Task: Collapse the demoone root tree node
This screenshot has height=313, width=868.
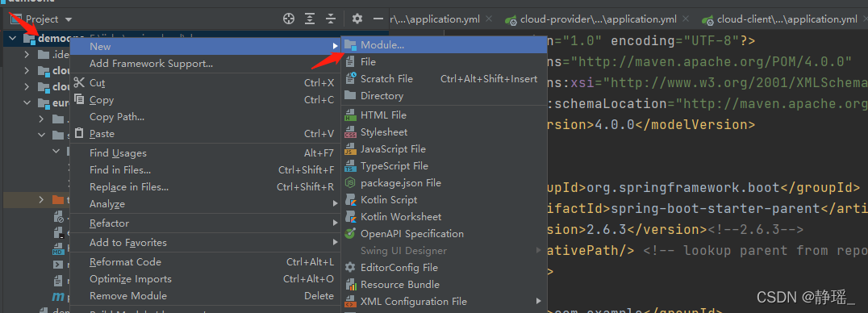Action: 13,38
